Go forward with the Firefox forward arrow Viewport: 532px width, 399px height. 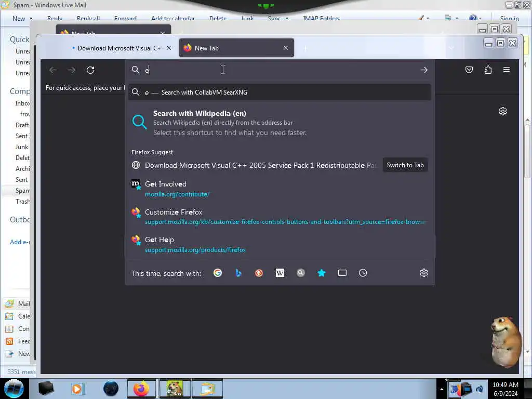click(x=71, y=70)
